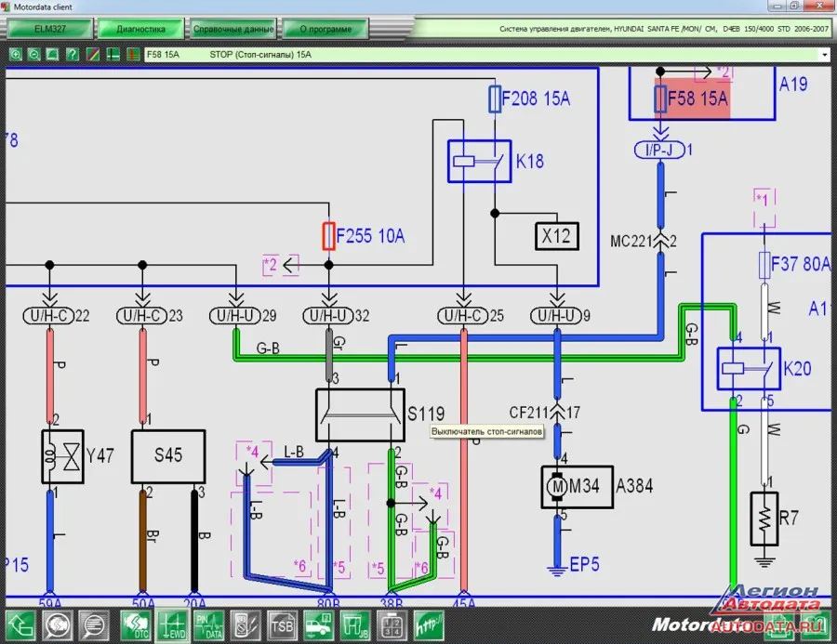Open the Справочные данные menu button
Viewport: 837px width, 644px height.
[x=233, y=29]
